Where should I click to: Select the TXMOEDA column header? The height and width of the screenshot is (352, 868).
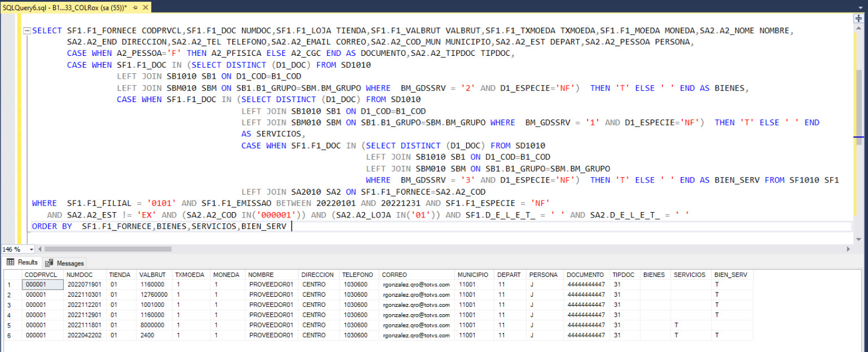click(x=192, y=275)
